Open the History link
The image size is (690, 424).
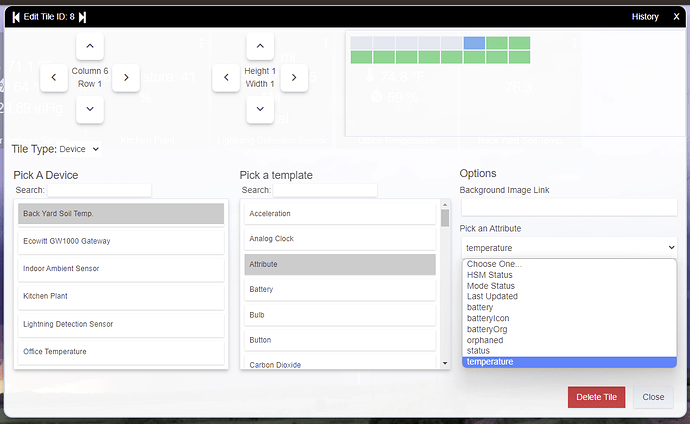coord(645,17)
